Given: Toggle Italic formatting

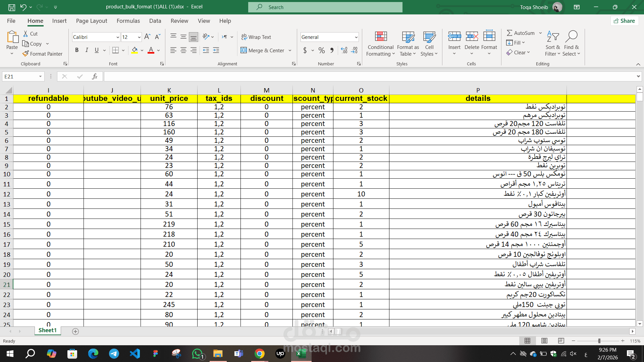Looking at the screenshot, I should [87, 50].
